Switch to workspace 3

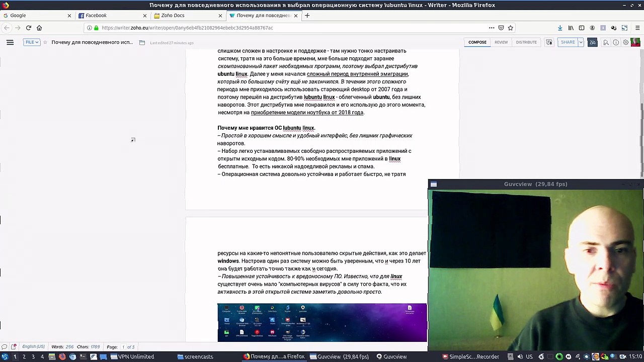[33, 356]
